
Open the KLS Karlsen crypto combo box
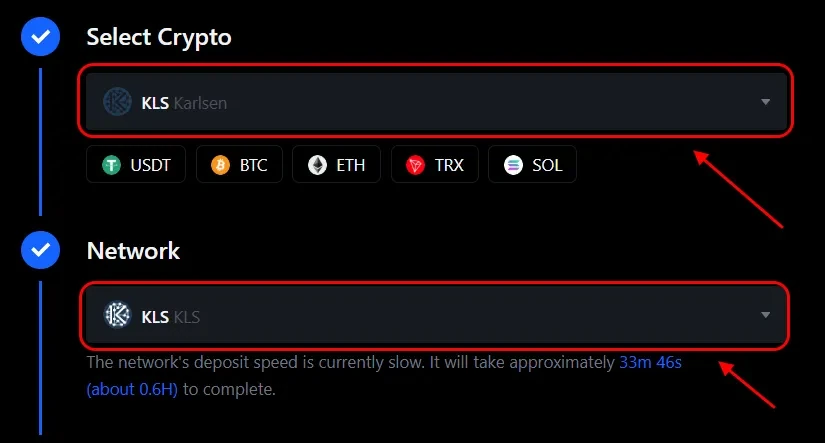[435, 102]
